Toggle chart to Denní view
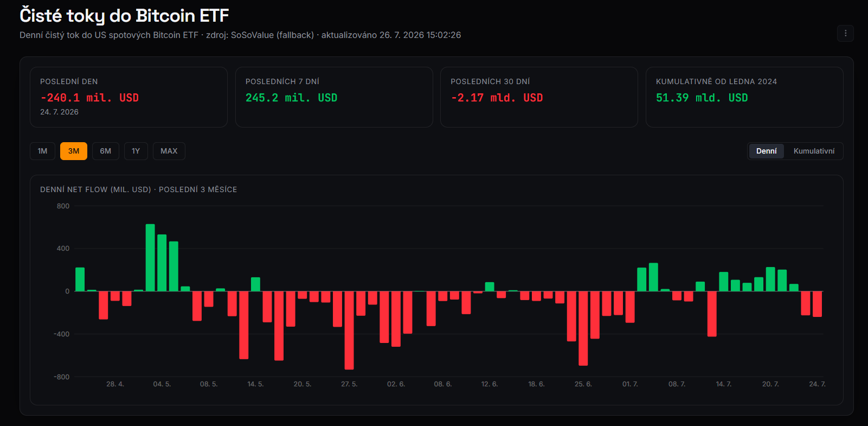868x426 pixels. (766, 151)
